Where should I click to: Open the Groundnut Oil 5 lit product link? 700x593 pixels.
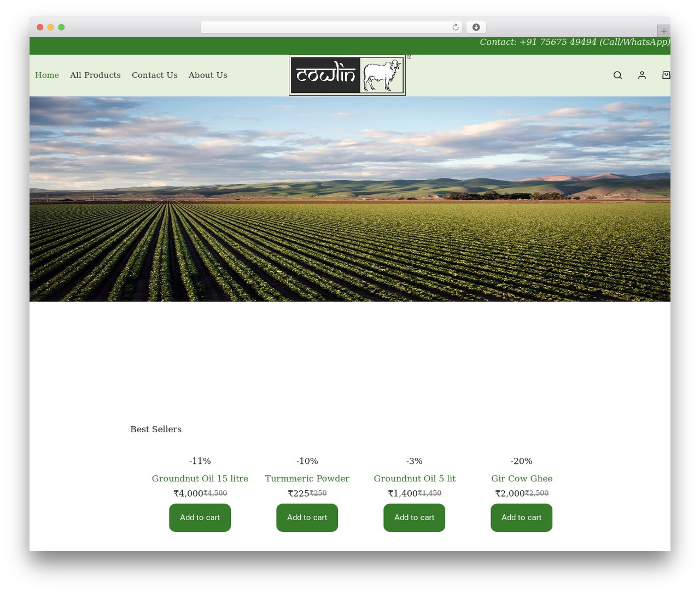(x=415, y=478)
